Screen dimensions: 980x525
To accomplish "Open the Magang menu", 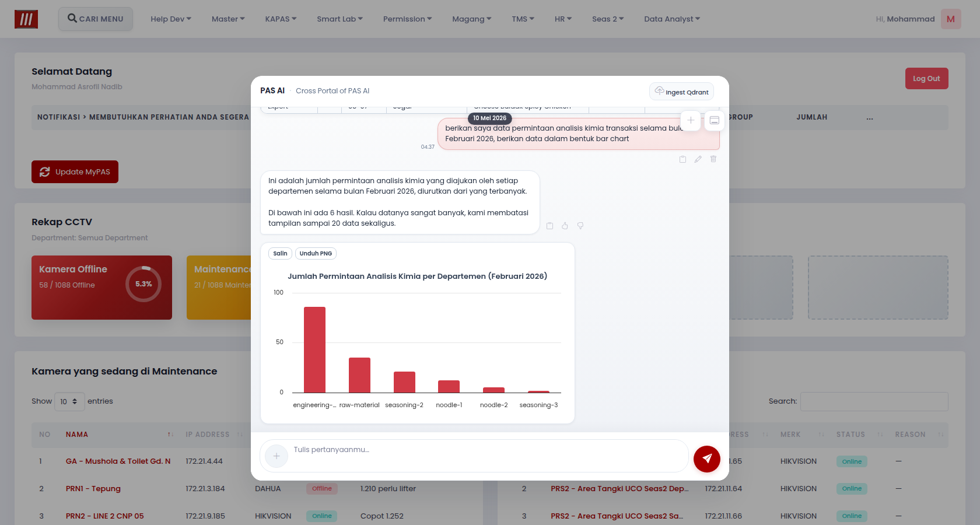I will pyautogui.click(x=471, y=19).
